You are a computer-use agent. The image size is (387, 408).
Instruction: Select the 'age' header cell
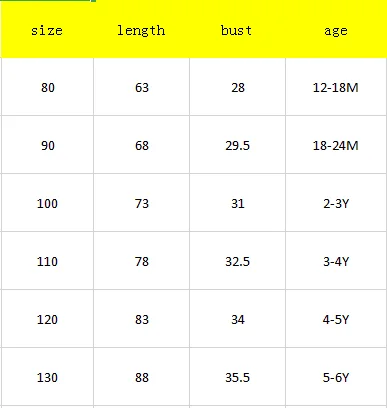click(336, 30)
